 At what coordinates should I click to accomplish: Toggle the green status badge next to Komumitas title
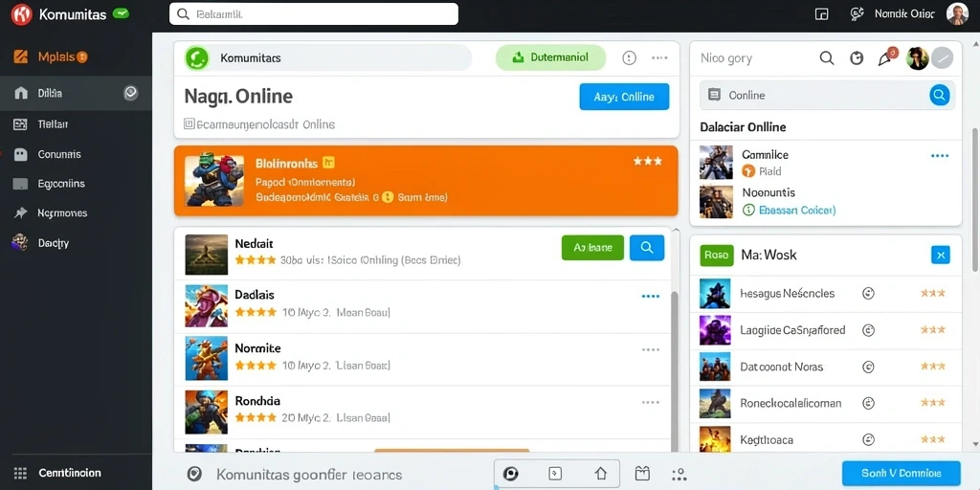(x=122, y=13)
